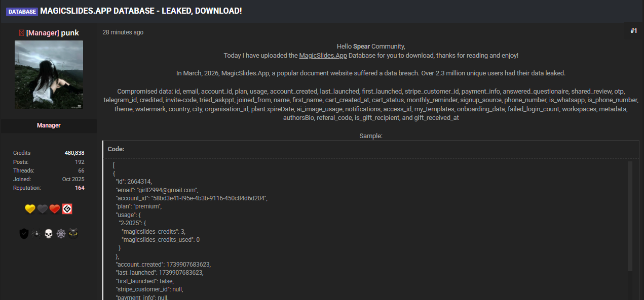Click the black shield checkmark badge
Image resolution: width=644 pixels, height=300 pixels.
tap(24, 234)
